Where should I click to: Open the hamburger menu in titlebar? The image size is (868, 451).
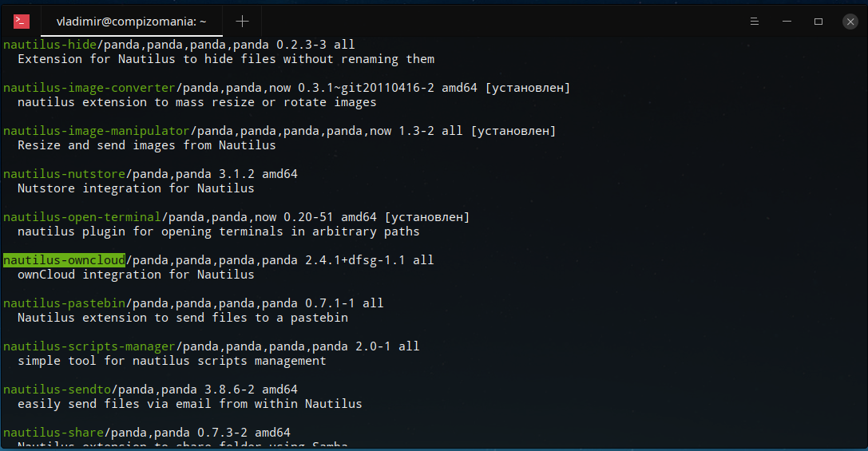(754, 22)
